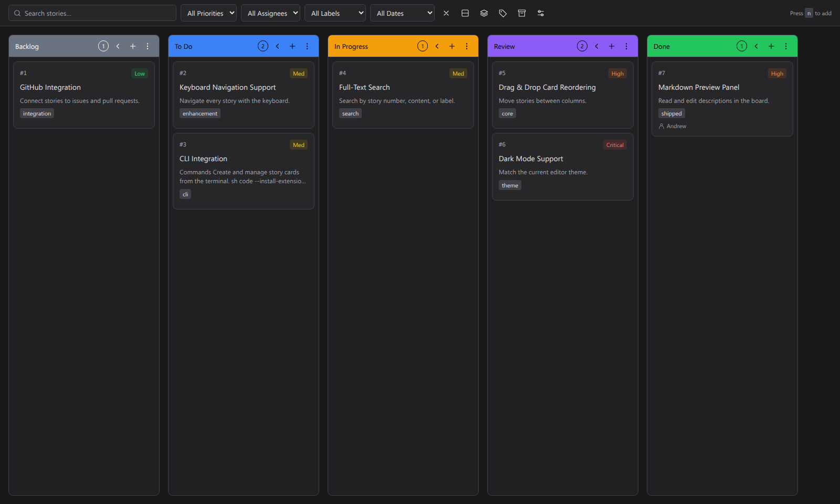Toggle compact card view icon
Viewport: 840px width, 504px height.
(465, 13)
